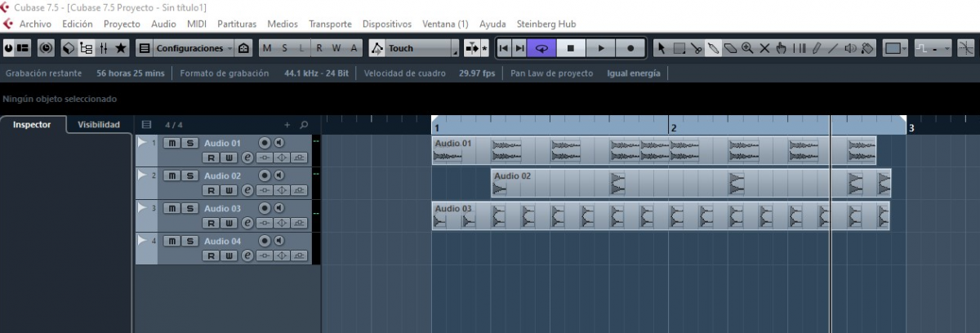Activate the Zoom magnifier tool
980x333 pixels.
click(x=747, y=48)
